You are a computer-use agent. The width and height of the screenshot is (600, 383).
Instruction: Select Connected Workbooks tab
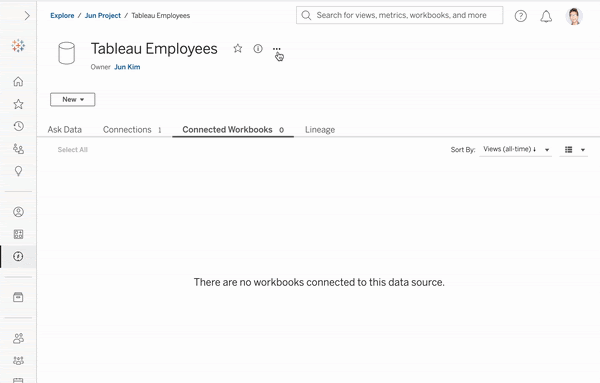(x=233, y=130)
